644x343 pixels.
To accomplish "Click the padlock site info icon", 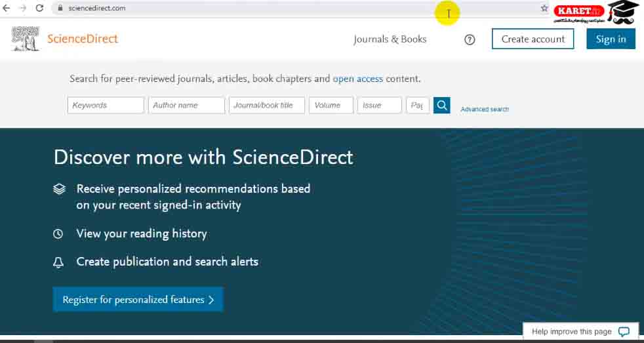I will [x=60, y=8].
